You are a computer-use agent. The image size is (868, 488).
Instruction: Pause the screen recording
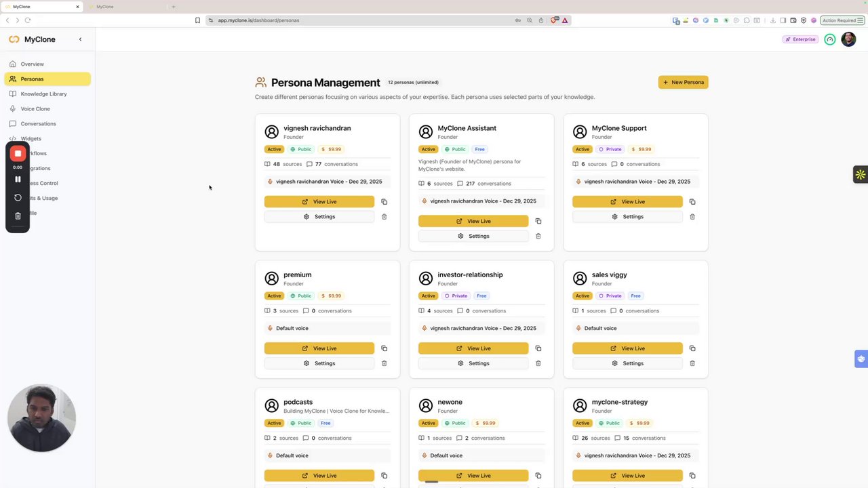pyautogui.click(x=18, y=180)
